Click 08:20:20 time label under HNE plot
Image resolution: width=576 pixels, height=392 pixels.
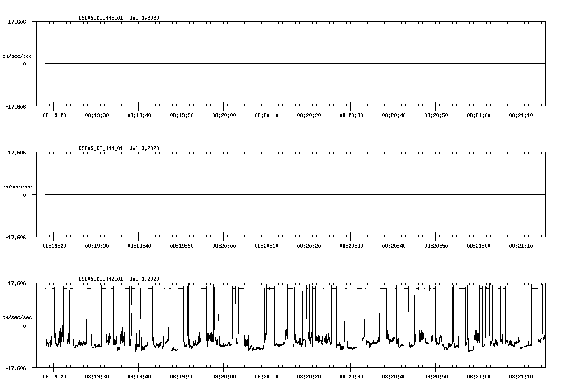tap(309, 115)
